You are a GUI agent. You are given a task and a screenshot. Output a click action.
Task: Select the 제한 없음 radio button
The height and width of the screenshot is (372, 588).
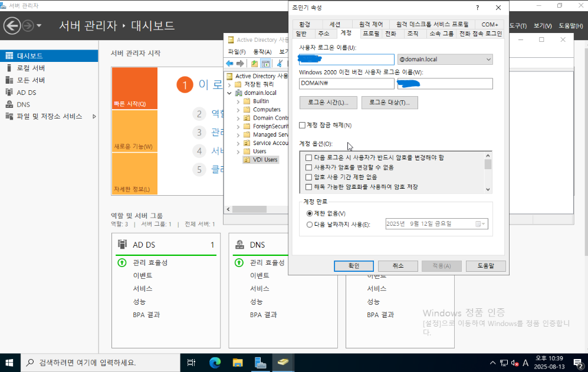[310, 213]
